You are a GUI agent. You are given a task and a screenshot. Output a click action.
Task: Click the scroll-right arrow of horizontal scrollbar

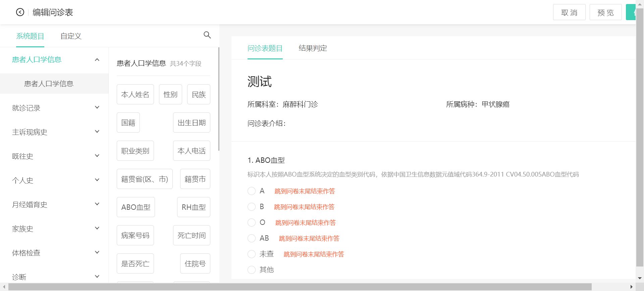632,287
